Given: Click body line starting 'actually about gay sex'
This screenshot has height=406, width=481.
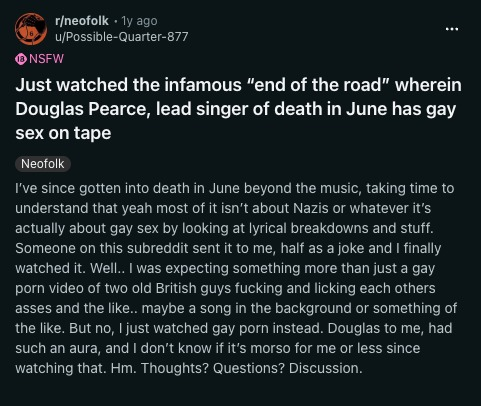Looking at the screenshot, I should 225,228.
